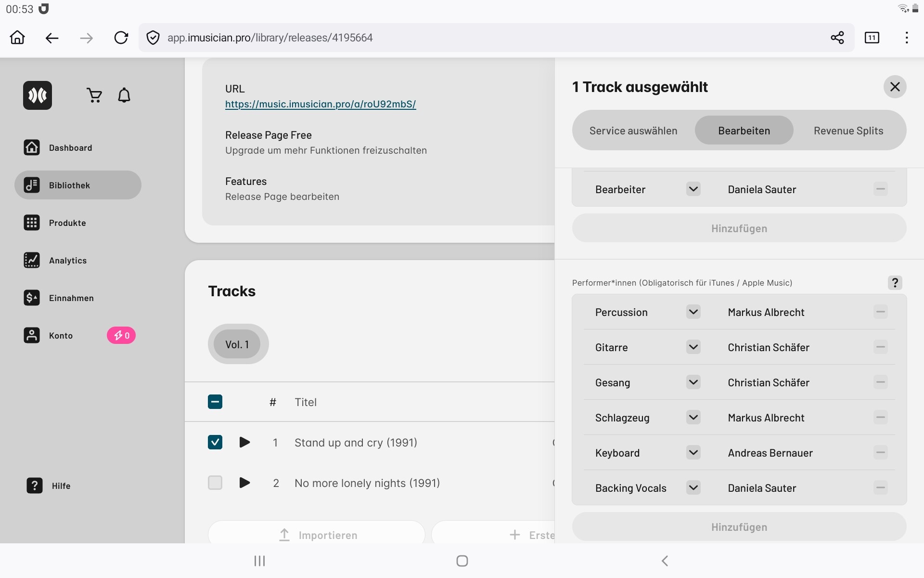Click the notifications bell icon
Image resolution: width=924 pixels, height=578 pixels.
click(124, 95)
